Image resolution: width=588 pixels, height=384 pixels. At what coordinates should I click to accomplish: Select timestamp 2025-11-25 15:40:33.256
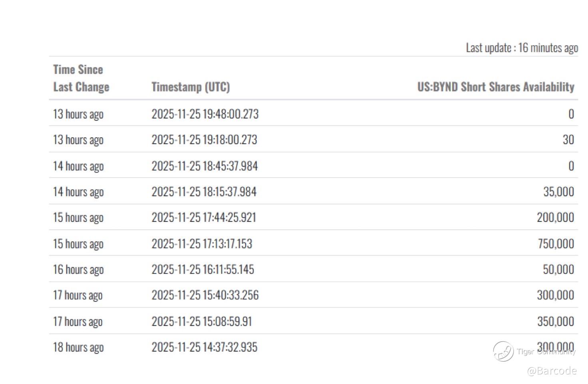(205, 295)
